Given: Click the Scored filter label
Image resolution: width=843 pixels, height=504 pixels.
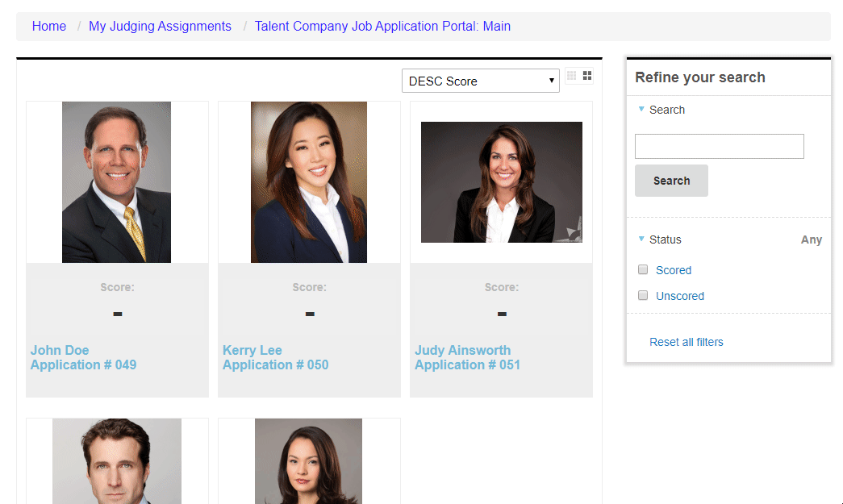Looking at the screenshot, I should [674, 270].
